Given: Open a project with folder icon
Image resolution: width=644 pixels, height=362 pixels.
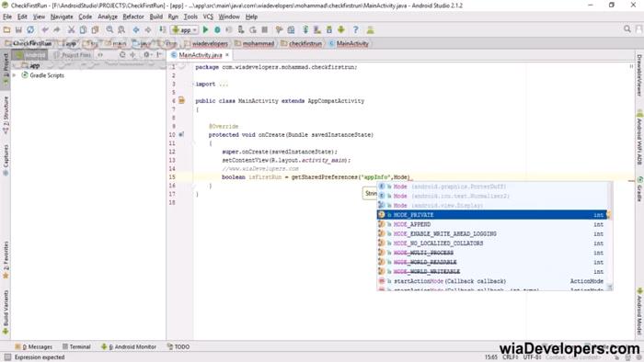Looking at the screenshot, I should [x=6, y=29].
